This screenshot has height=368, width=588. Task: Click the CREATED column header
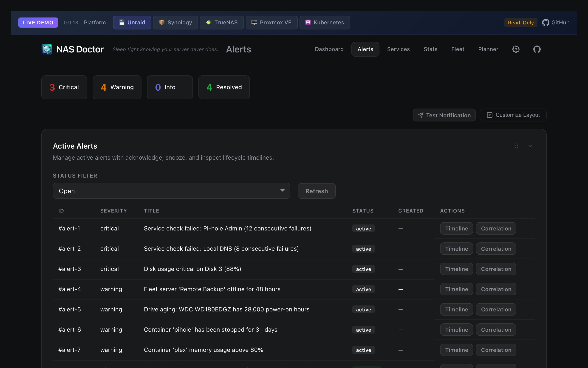click(411, 210)
